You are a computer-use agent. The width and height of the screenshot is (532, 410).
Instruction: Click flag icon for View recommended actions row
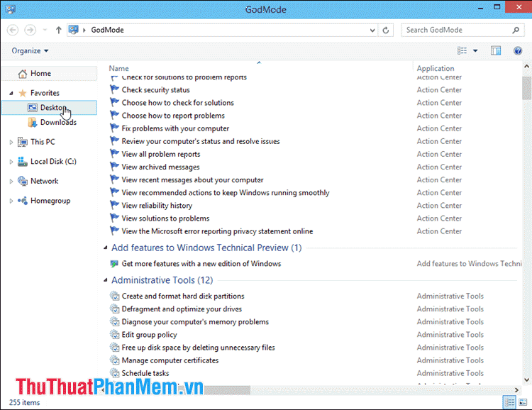click(x=114, y=192)
